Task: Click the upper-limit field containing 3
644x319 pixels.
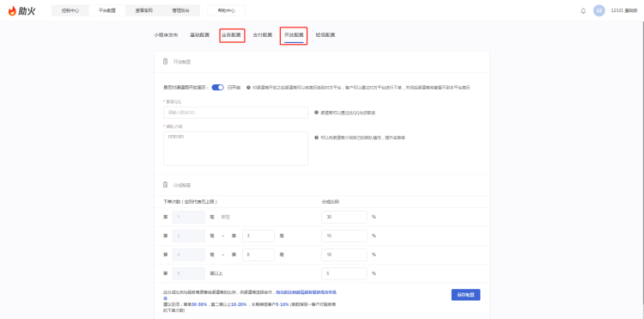Action: [x=258, y=236]
